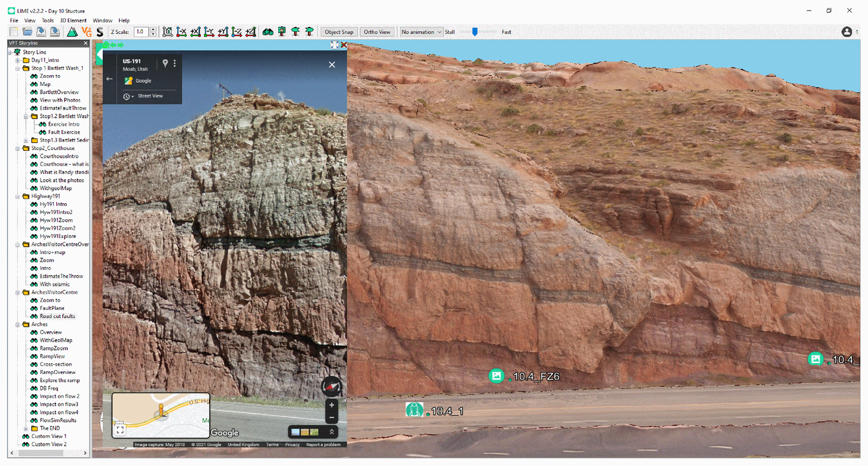Click the 10.4_1 panorama marker icon

(414, 410)
